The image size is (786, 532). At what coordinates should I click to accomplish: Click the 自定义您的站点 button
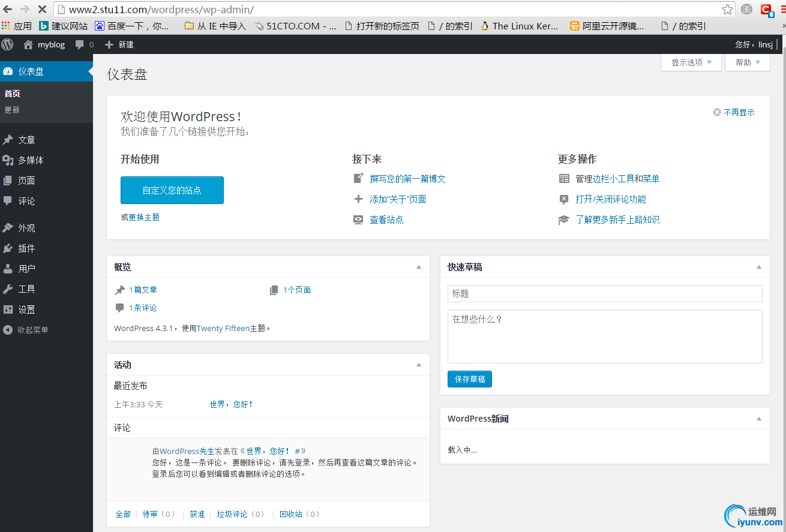tap(172, 190)
